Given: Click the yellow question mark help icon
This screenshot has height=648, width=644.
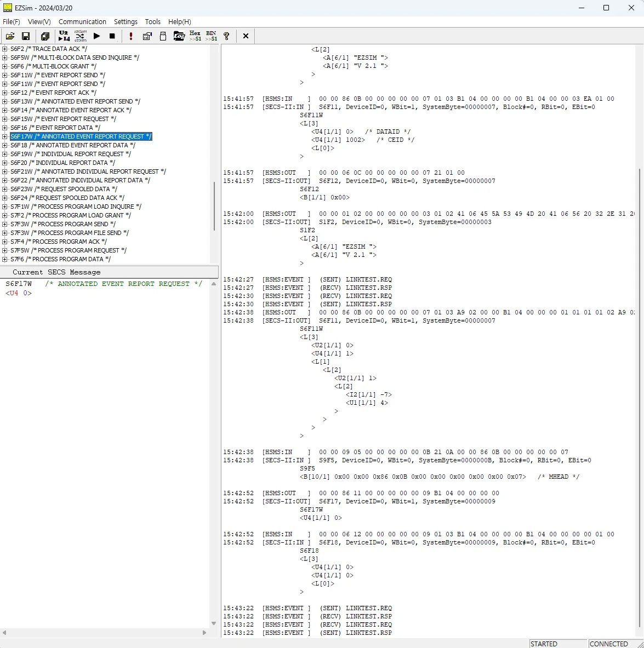Looking at the screenshot, I should [227, 36].
